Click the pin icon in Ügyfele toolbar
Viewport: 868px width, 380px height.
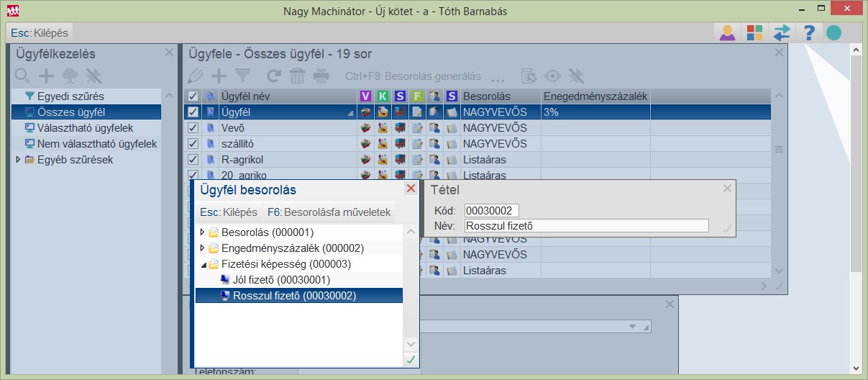point(575,76)
